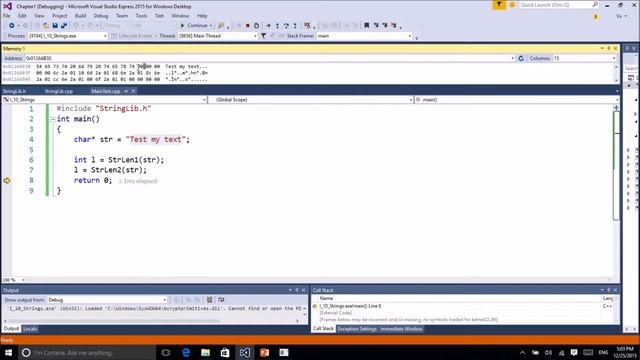Open the Help menu
The image size is (640, 360).
pos(202,16)
